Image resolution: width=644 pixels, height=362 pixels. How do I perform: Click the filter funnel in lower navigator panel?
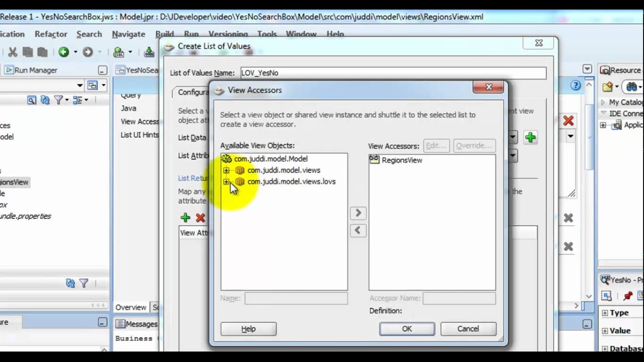point(84,284)
